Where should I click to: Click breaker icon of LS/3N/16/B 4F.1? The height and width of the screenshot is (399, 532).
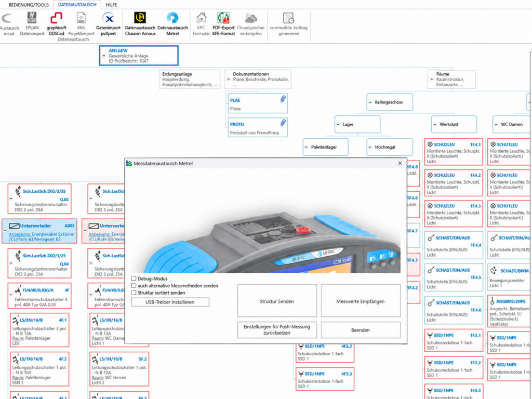point(15,320)
